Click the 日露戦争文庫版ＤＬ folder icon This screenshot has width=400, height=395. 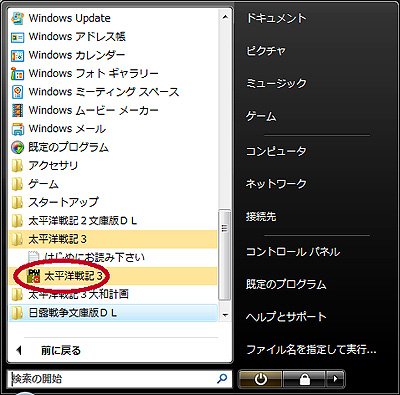[17, 313]
